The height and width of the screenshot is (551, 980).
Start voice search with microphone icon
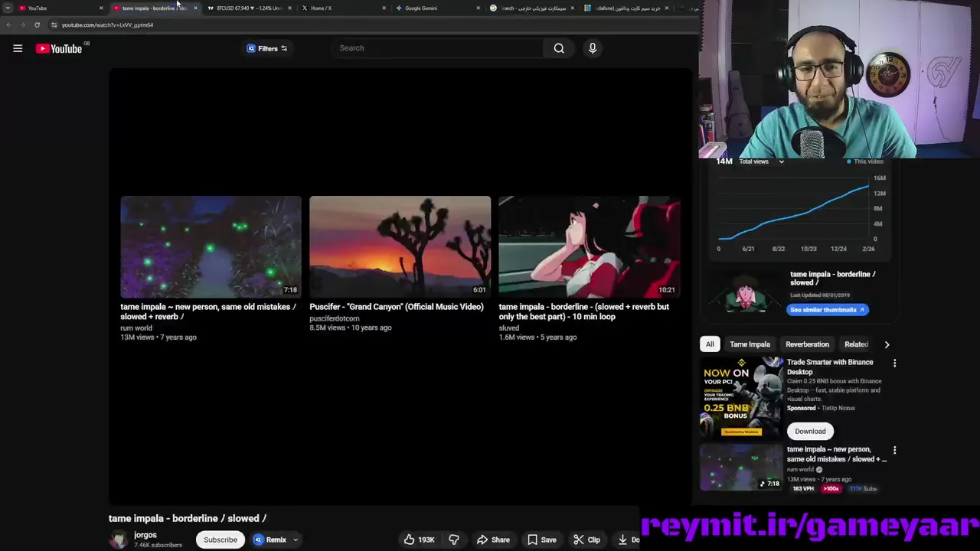pyautogui.click(x=593, y=48)
